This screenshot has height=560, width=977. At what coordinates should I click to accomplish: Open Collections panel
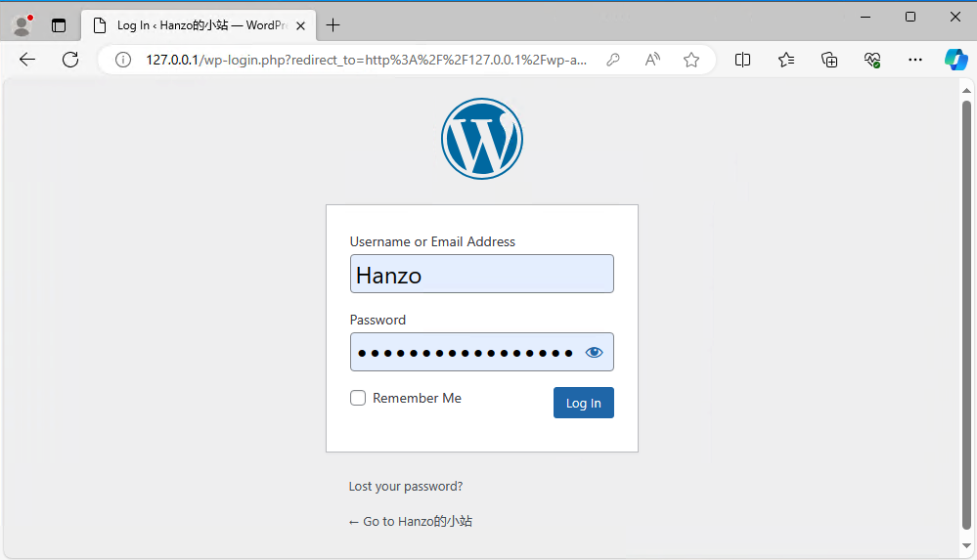pos(829,60)
